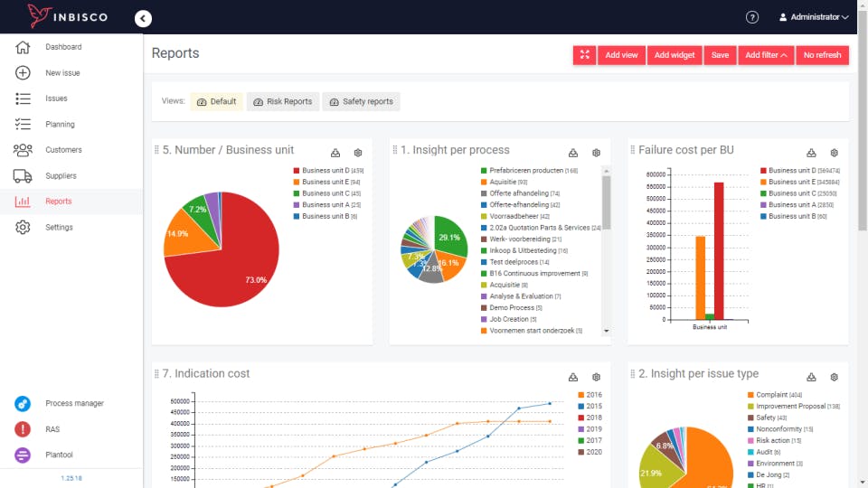This screenshot has width=868, height=488.
Task: Switch to the Default view
Action: [216, 102]
